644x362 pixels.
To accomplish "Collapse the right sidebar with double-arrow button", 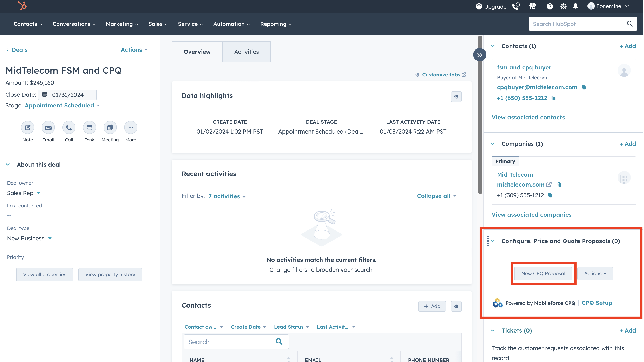I will click(x=480, y=55).
